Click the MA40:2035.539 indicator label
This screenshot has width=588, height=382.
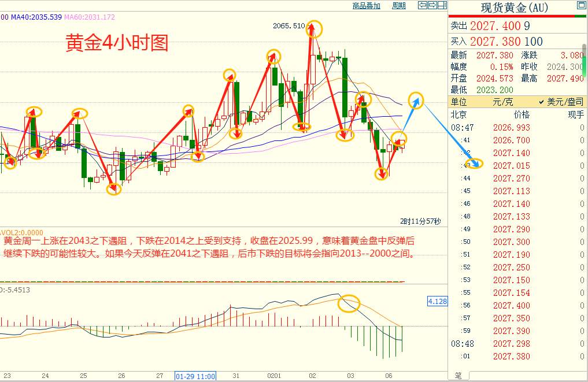(36, 17)
